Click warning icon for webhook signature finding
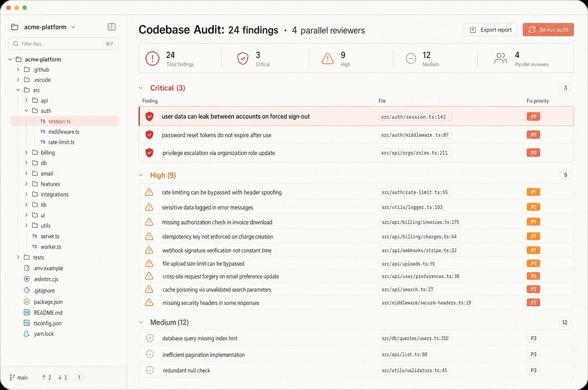Viewport: 588px width, 390px height. (149, 250)
